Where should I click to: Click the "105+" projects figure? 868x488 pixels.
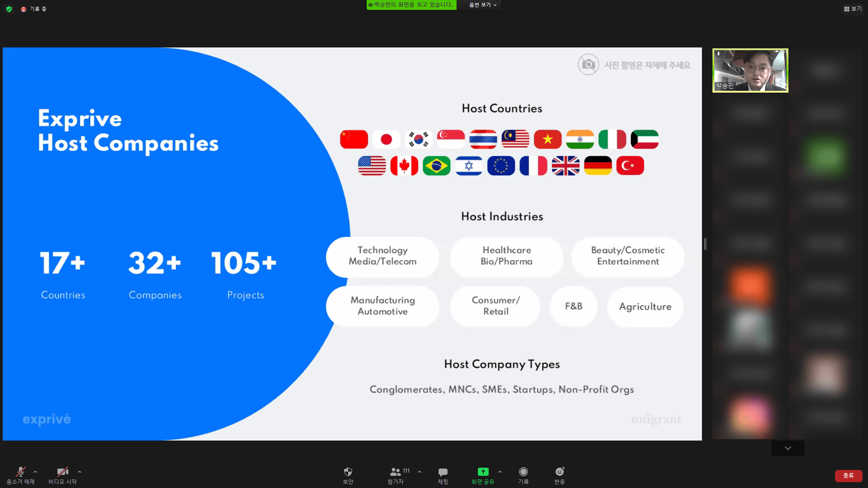click(244, 263)
